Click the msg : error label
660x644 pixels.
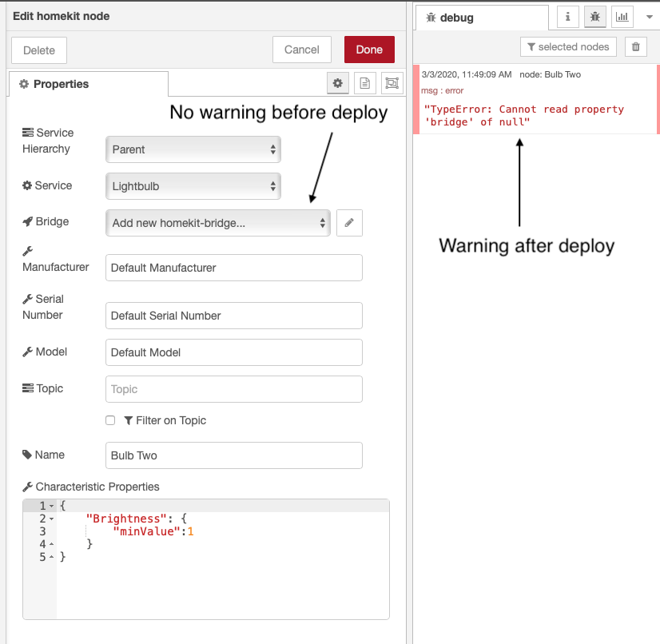(442, 90)
